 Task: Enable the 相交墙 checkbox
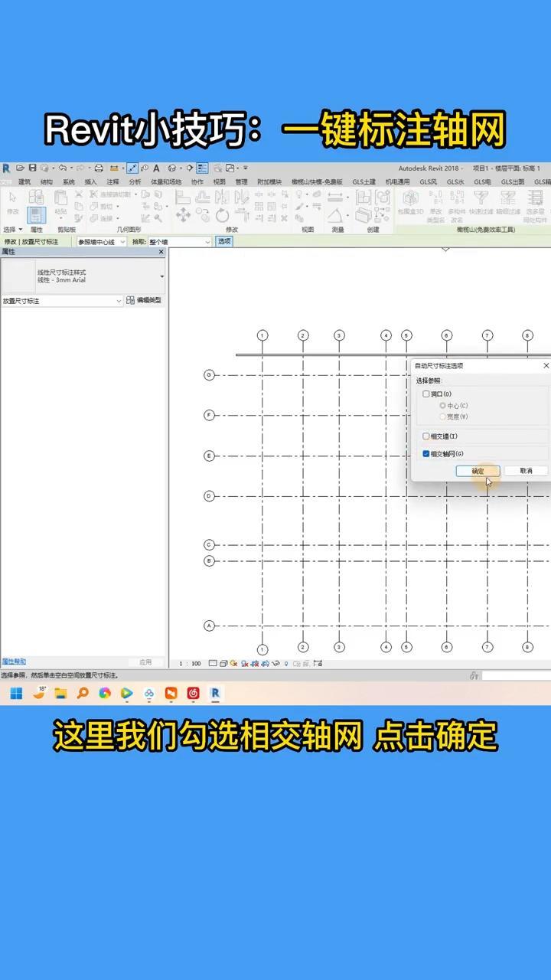pos(426,436)
